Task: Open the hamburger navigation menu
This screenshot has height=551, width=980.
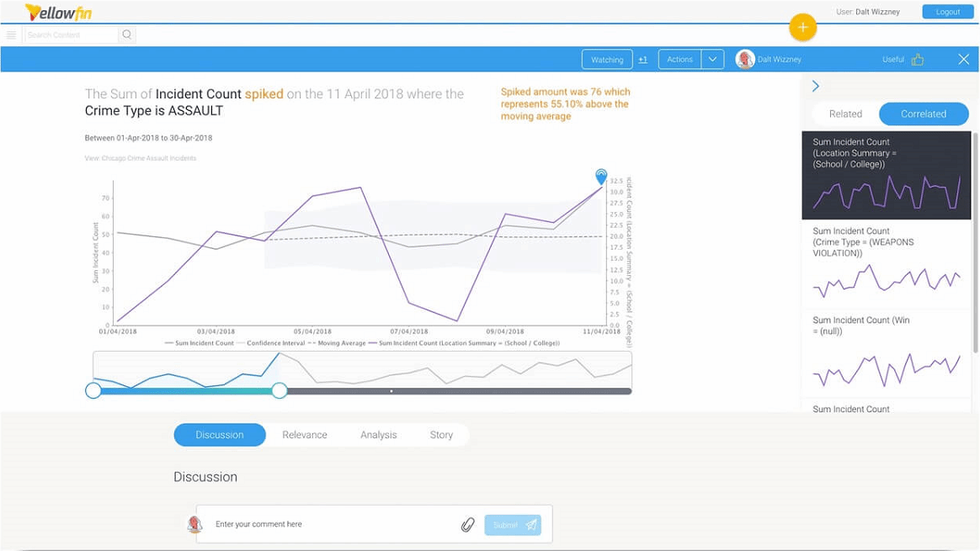Action: pos(11,34)
